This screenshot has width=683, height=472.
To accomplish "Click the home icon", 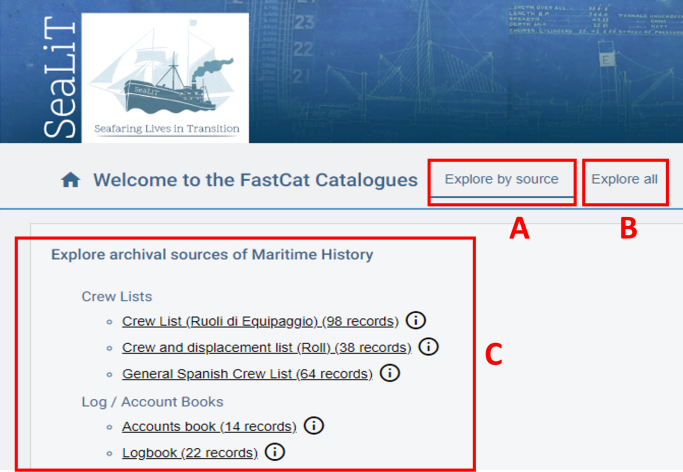I will [x=70, y=180].
